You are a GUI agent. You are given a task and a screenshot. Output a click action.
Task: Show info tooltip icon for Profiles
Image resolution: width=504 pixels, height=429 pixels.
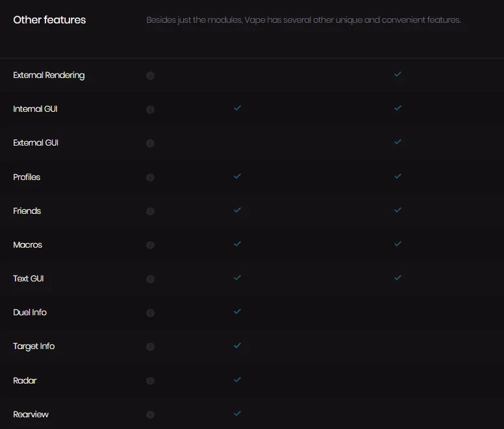150,177
